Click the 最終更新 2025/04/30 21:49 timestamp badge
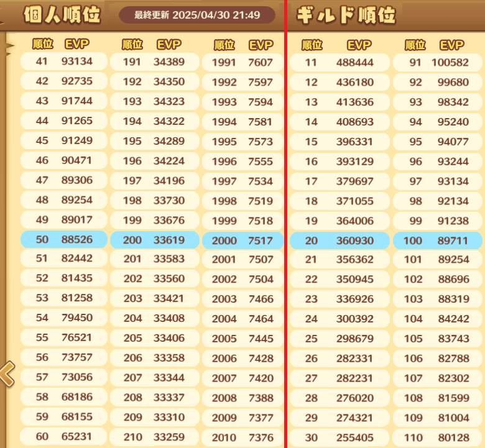Screen dimensions: 485x448 click(x=197, y=15)
